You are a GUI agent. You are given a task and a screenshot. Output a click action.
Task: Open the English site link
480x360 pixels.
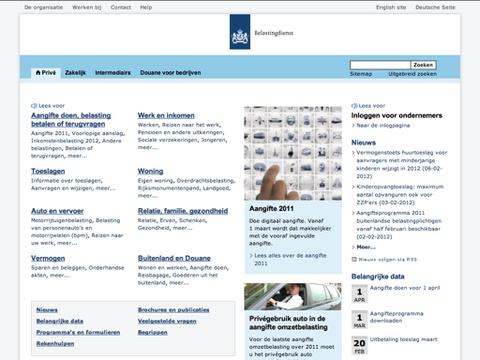point(391,7)
